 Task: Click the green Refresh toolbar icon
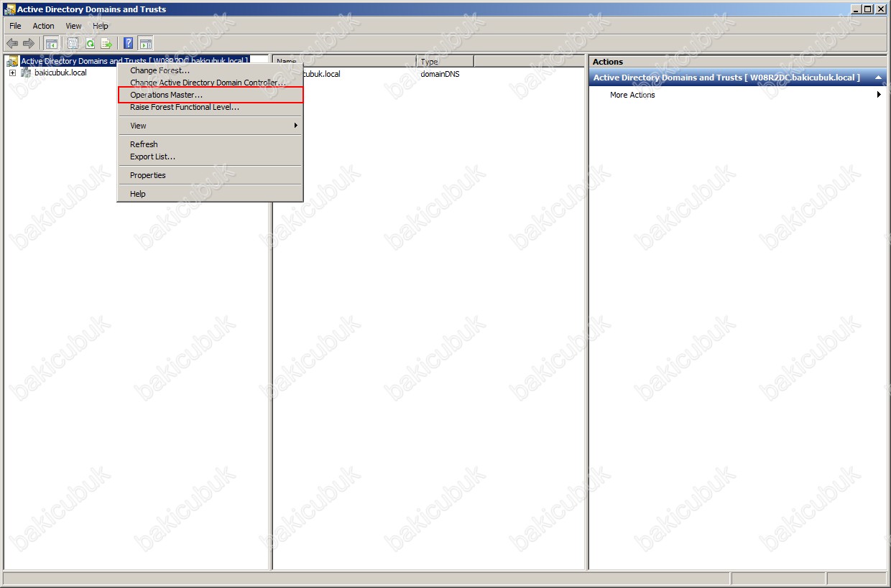click(90, 43)
